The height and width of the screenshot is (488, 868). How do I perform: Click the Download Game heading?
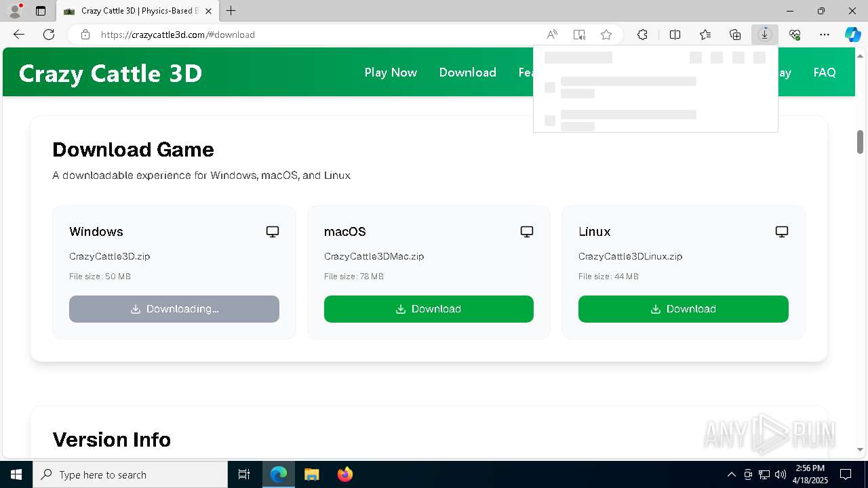[x=133, y=149]
